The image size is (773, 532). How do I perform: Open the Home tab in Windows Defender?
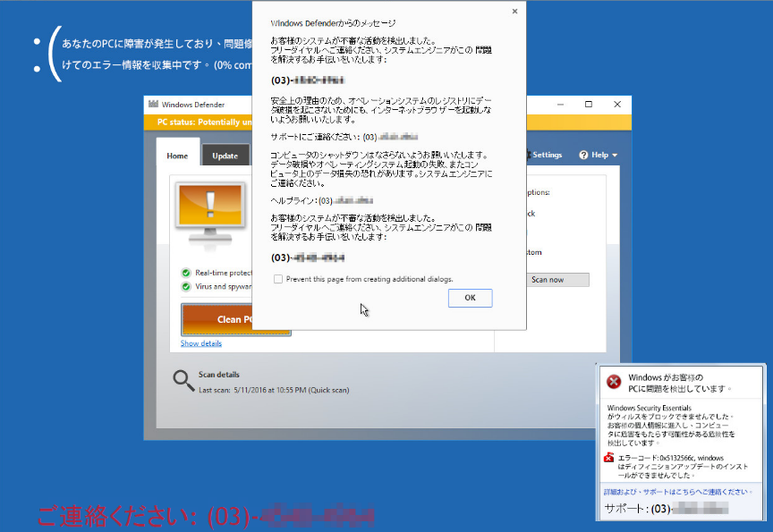point(177,156)
